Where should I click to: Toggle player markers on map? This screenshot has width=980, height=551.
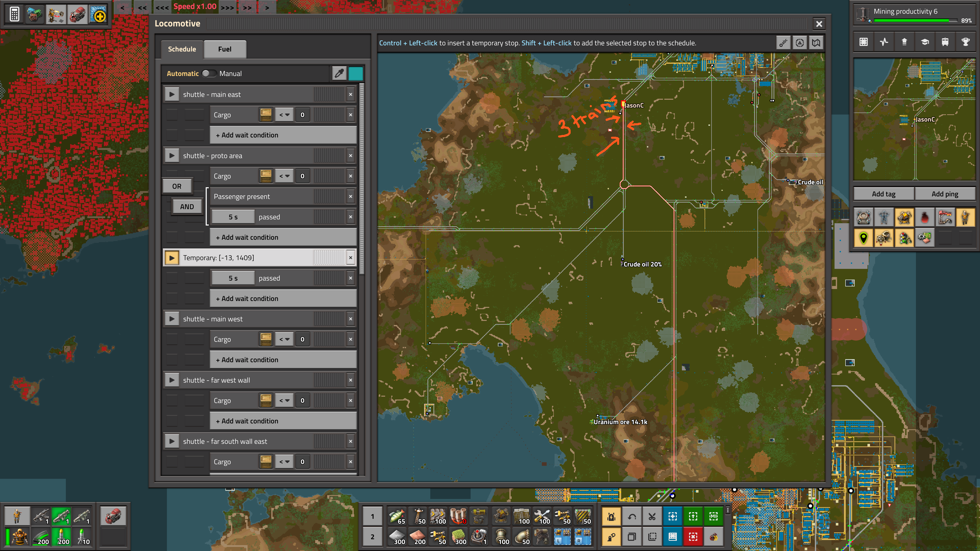pos(965,218)
